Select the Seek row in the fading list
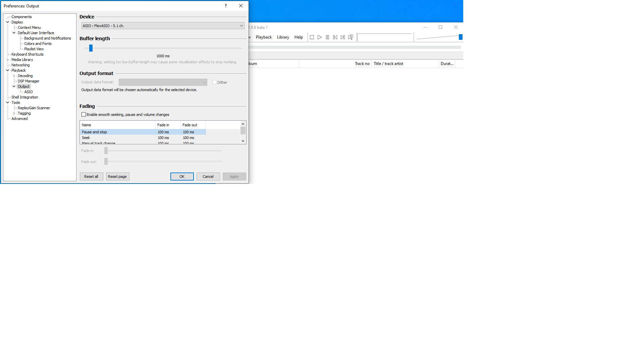This screenshot has height=345, width=644. pos(117,138)
